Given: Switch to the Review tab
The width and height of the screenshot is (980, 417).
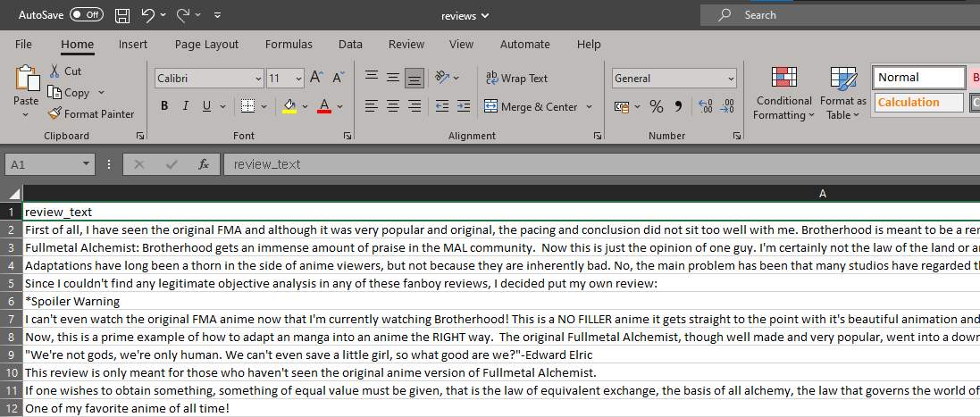Looking at the screenshot, I should [x=406, y=45].
